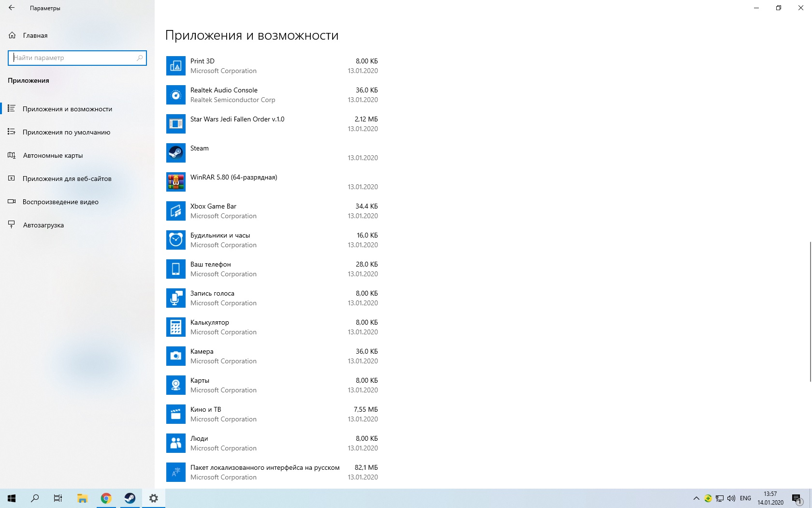Select the Steam entry name
The image size is (812, 508).
pyautogui.click(x=200, y=148)
